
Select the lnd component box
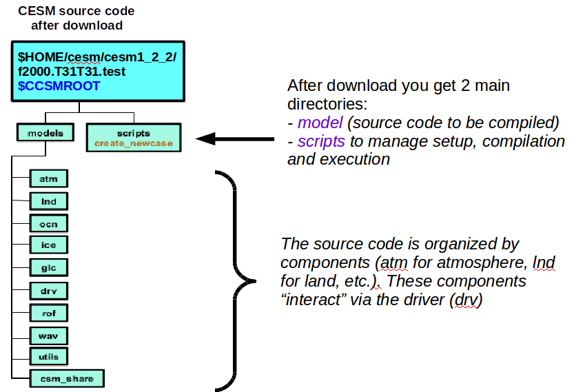pos(49,201)
